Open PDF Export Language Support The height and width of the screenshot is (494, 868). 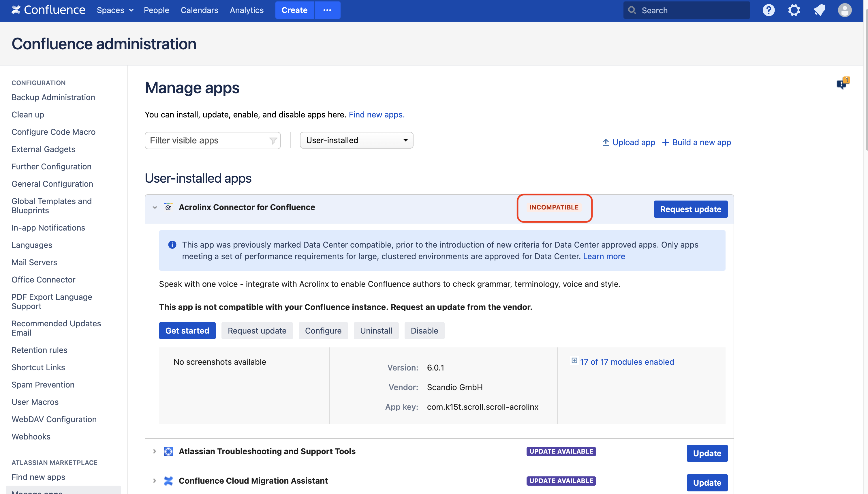point(52,301)
